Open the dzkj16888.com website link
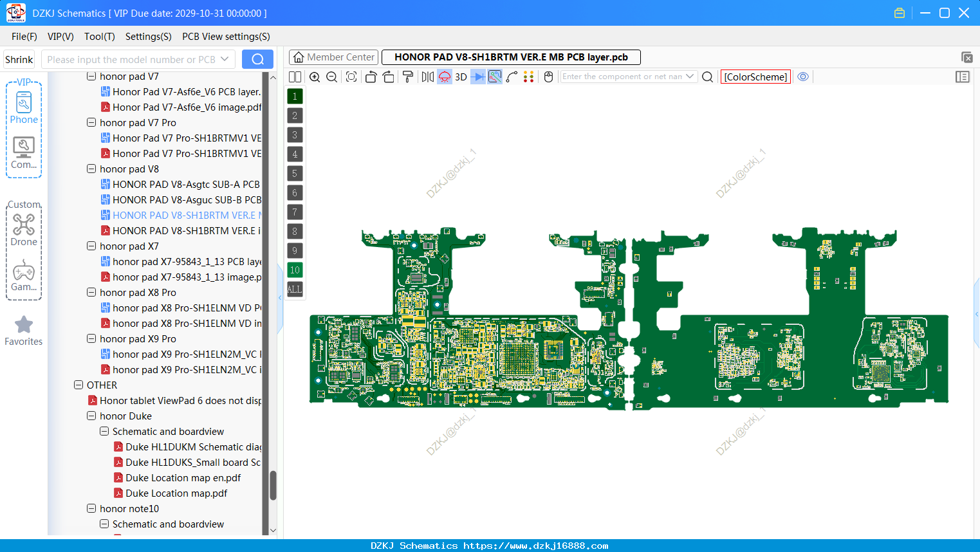The width and height of the screenshot is (980, 552). tap(536, 546)
